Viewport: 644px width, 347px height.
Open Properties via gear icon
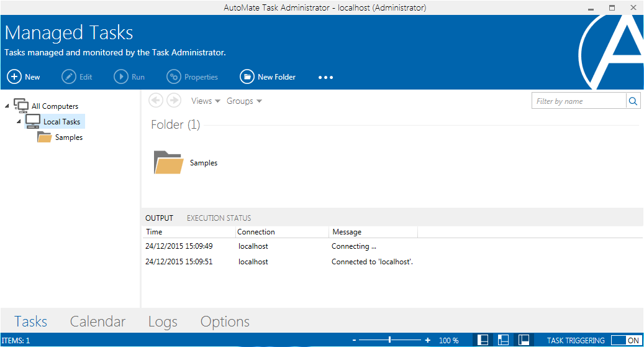[174, 76]
